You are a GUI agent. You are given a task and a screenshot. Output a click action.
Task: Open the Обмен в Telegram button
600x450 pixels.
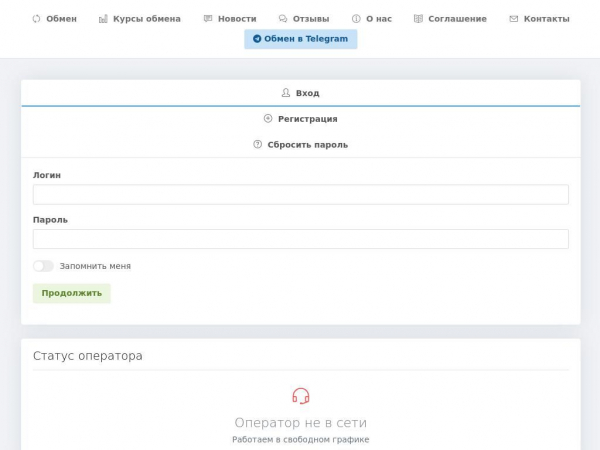point(301,39)
